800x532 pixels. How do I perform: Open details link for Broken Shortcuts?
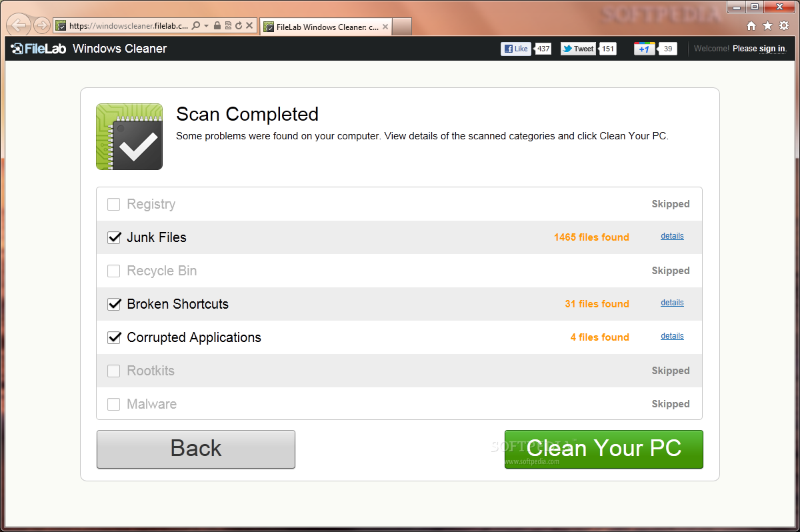pyautogui.click(x=672, y=303)
